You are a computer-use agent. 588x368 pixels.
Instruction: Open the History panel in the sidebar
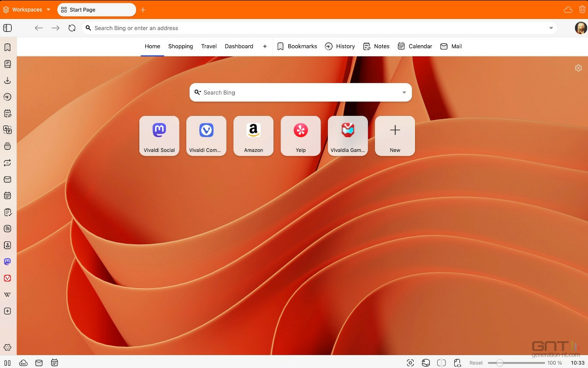[x=7, y=97]
